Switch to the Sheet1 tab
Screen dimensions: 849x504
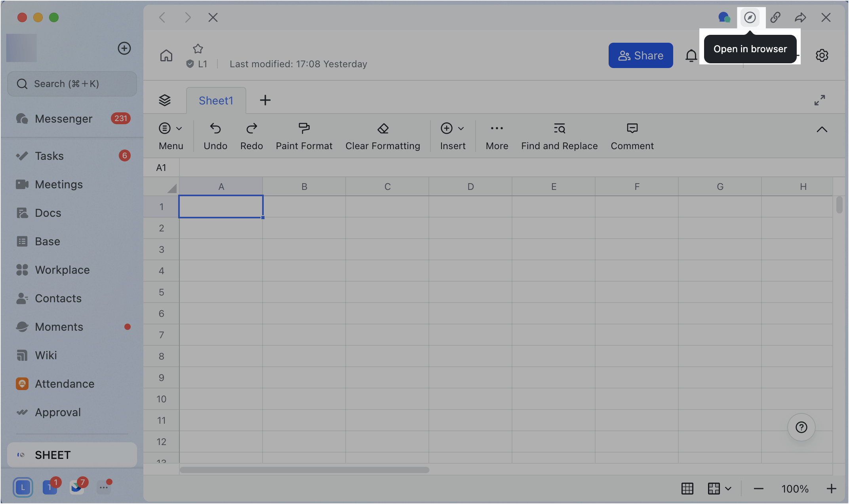tap(216, 100)
